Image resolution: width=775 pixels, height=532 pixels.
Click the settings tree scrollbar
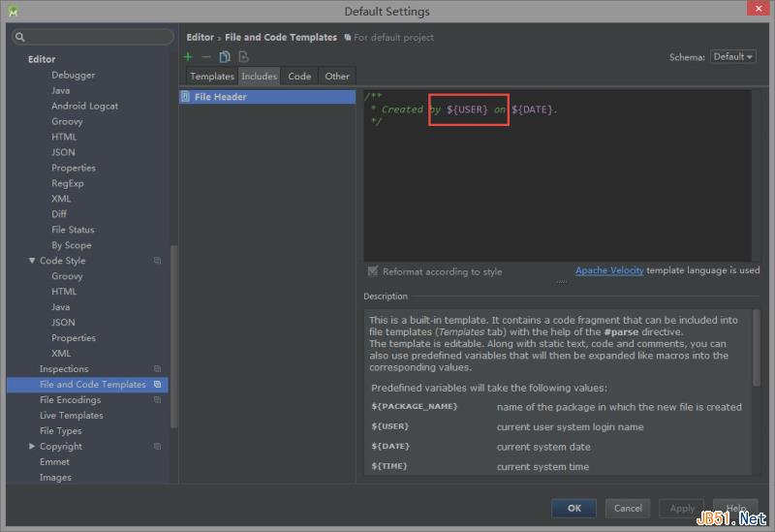tap(173, 336)
